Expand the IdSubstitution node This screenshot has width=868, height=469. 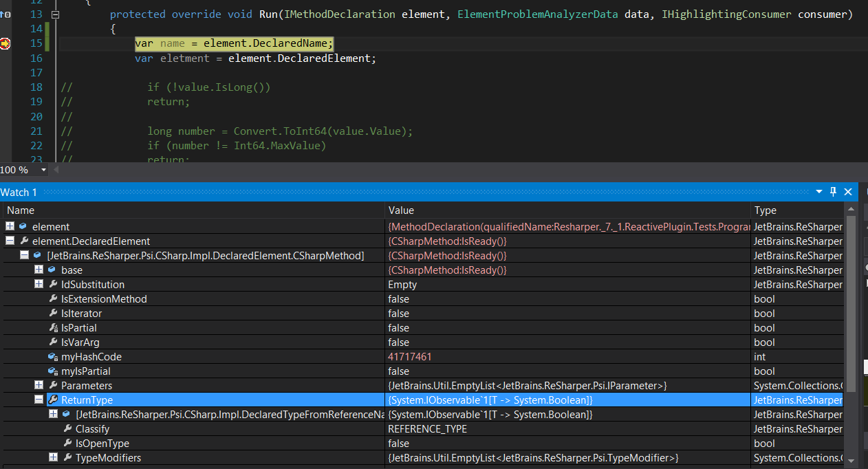39,284
